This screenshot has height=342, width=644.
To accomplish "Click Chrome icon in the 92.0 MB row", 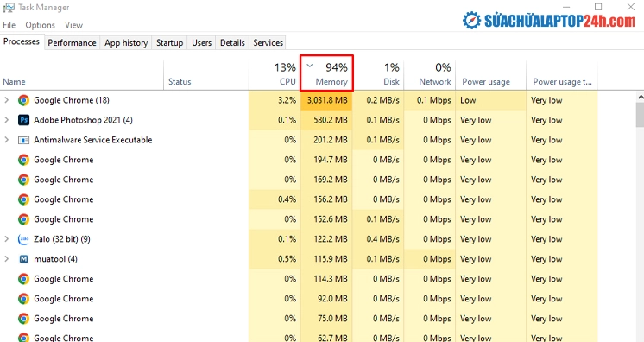I will 24,299.
